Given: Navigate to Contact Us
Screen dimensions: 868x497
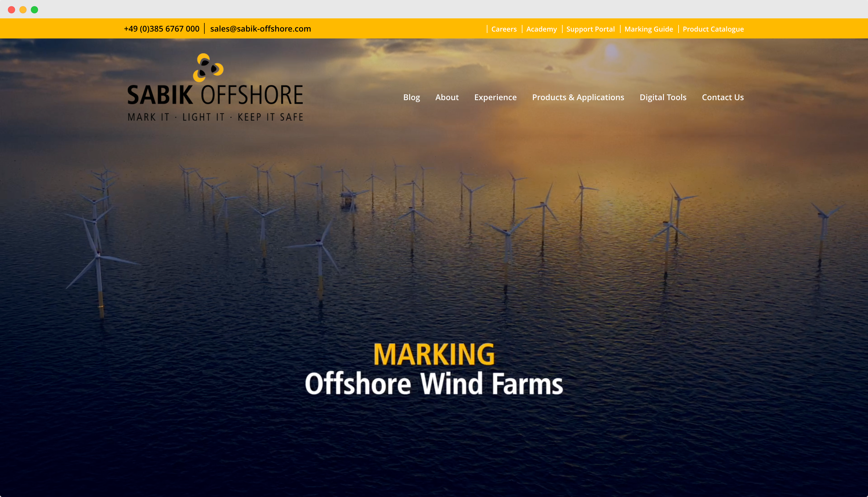Looking at the screenshot, I should point(722,97).
